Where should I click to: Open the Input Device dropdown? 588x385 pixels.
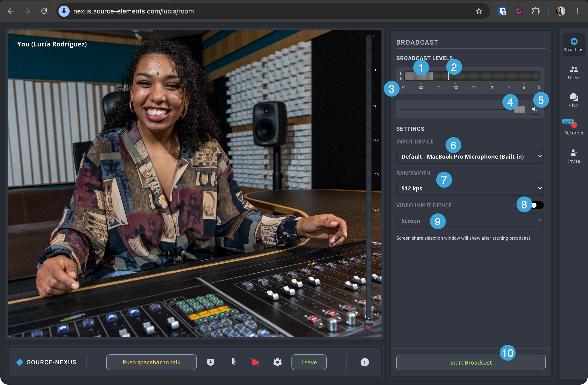point(470,157)
